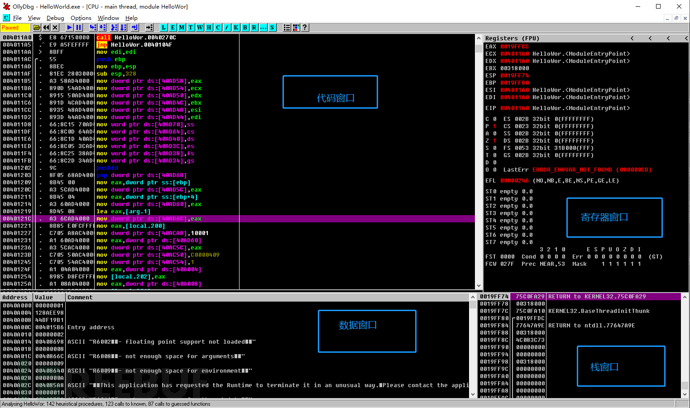Click the OllyDbg icon in the menu bar
The image size is (690, 408).
point(6,18)
